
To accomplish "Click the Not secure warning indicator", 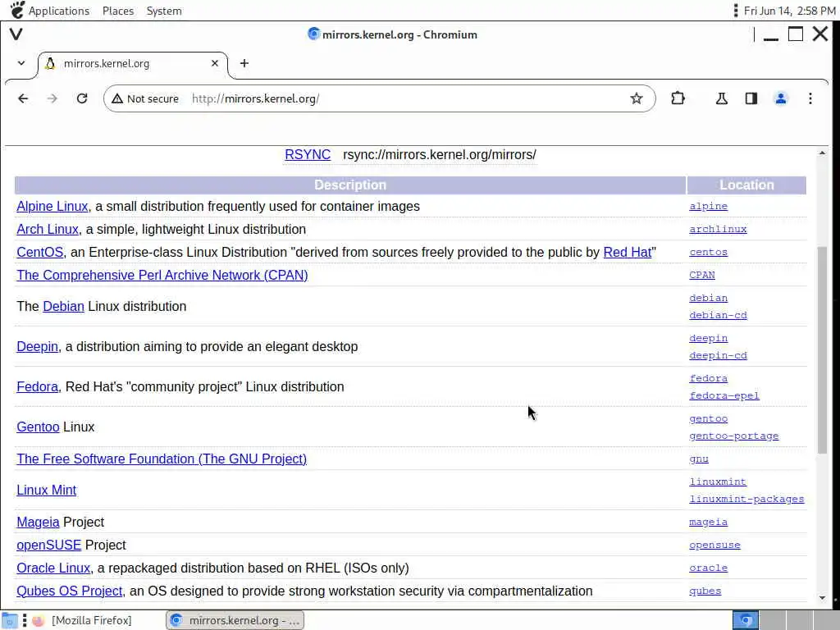I will click(145, 98).
